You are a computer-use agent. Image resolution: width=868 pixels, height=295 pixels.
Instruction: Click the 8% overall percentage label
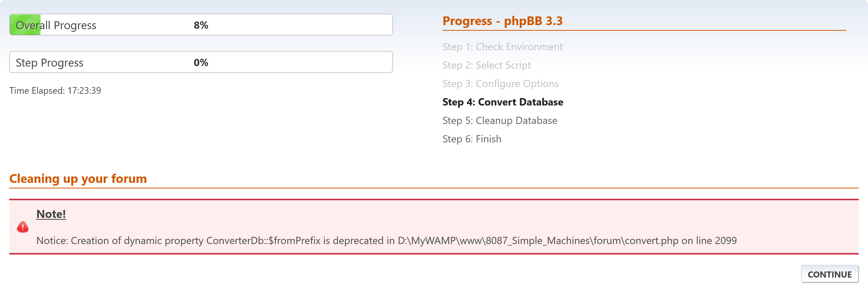[201, 25]
